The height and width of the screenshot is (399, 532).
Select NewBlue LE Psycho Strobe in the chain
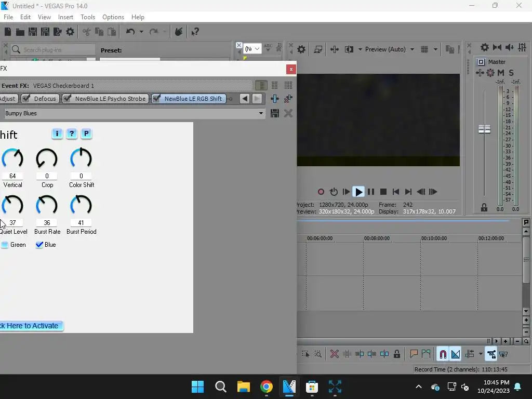(x=110, y=99)
